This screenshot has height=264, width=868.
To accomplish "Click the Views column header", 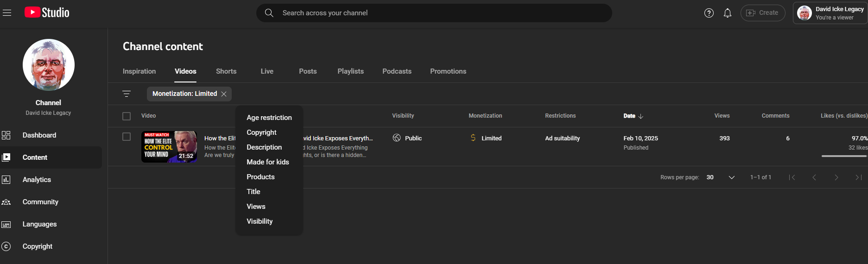I will (722, 116).
